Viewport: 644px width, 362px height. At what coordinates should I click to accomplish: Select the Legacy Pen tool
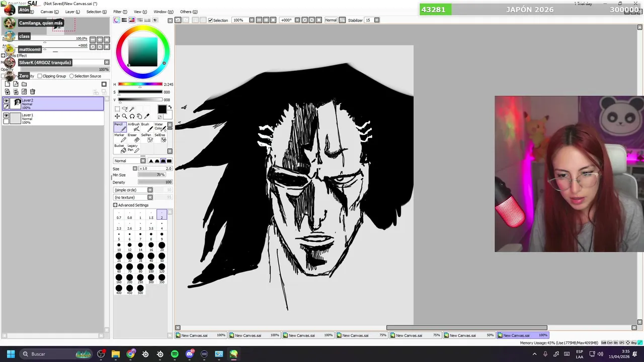[133, 148]
